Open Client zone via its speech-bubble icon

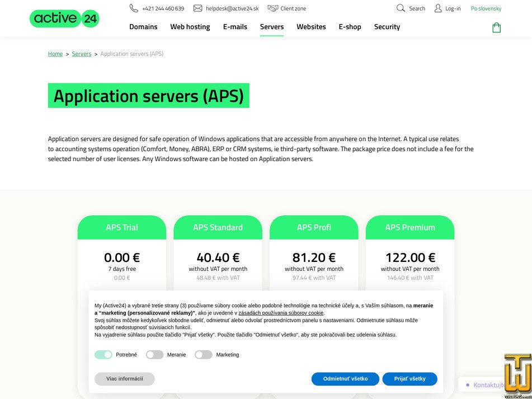[272, 8]
